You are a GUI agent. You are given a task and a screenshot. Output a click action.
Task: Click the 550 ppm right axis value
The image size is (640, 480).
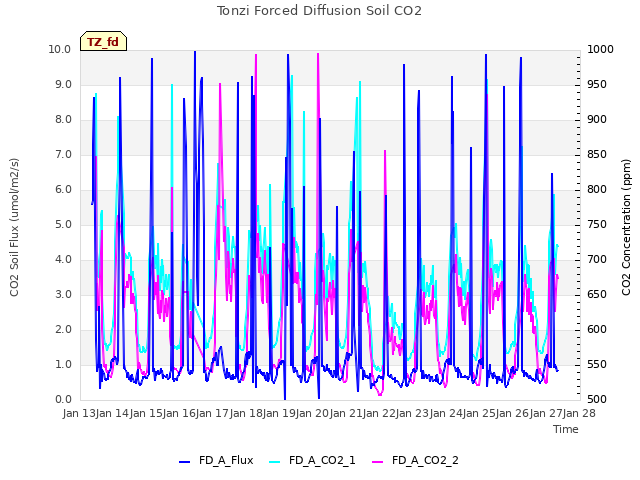(597, 365)
